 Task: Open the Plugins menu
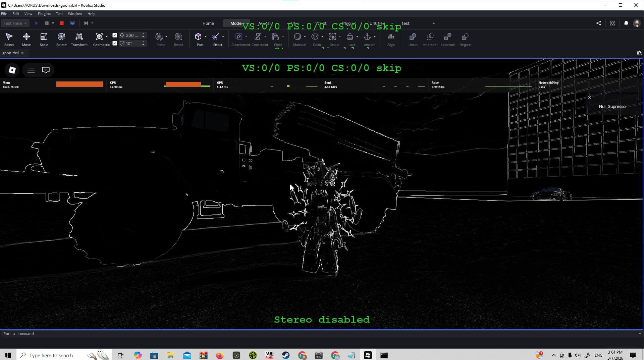click(x=44, y=14)
